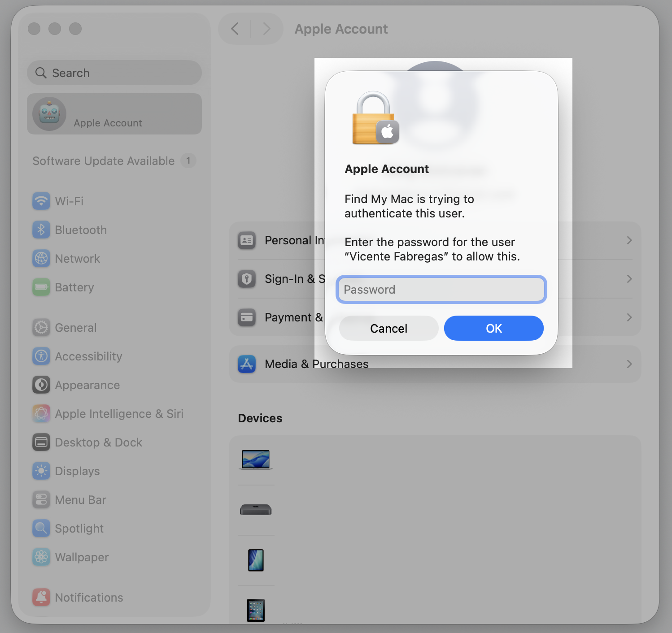Select the older iPad with home screen
This screenshot has height=633, width=672.
coord(256,610)
